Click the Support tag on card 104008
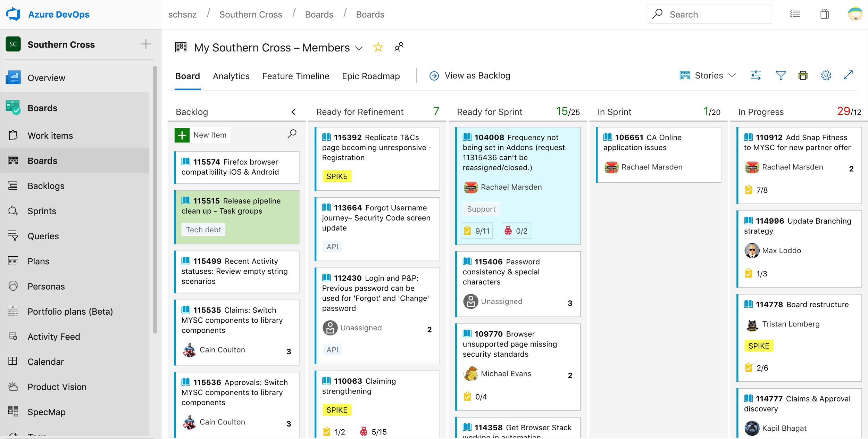 [481, 209]
